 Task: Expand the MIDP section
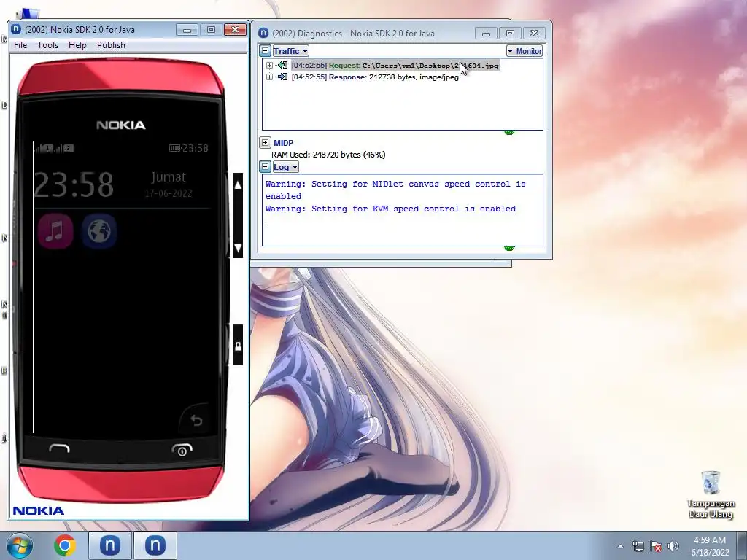click(266, 142)
